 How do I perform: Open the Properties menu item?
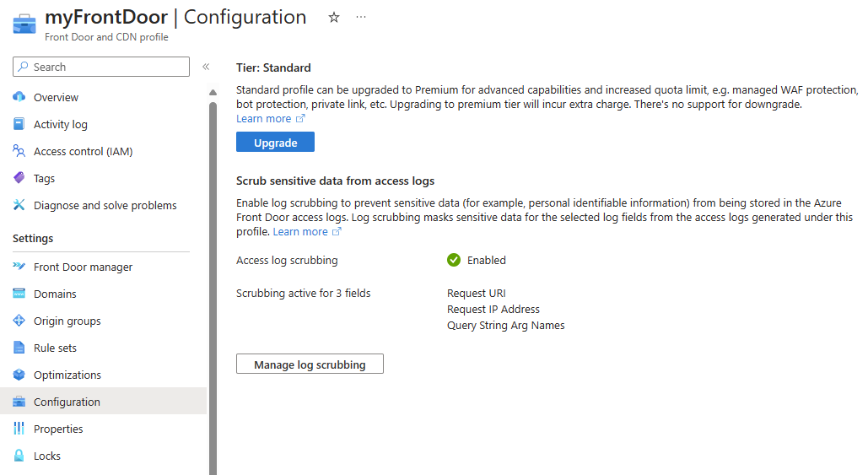[x=58, y=429]
